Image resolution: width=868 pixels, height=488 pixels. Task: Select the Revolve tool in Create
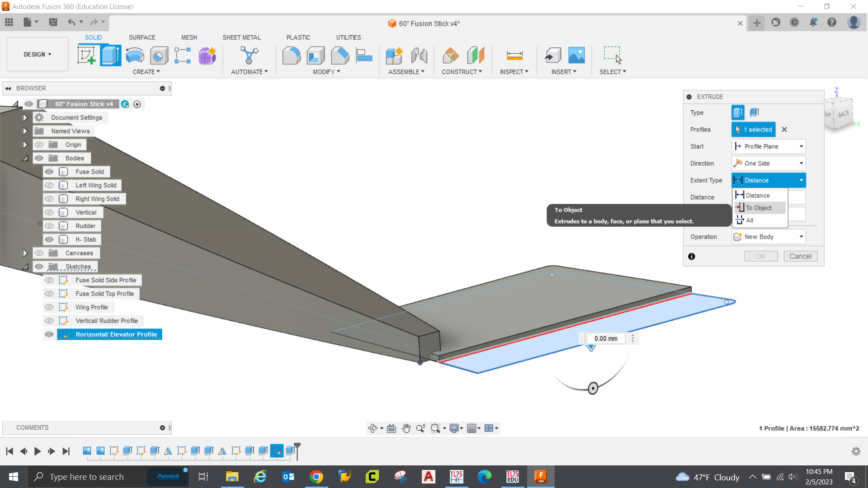pyautogui.click(x=135, y=56)
